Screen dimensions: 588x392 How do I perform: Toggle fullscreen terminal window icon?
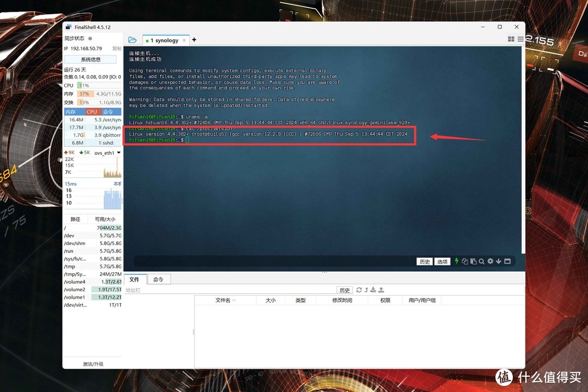point(507,261)
